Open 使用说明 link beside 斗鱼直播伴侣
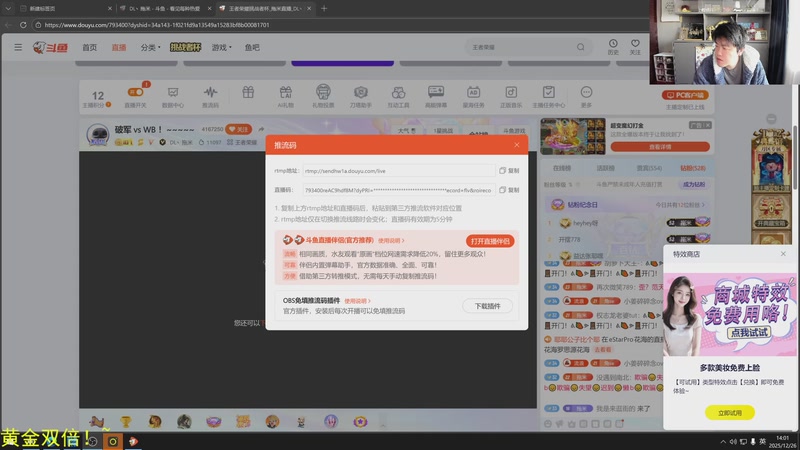This screenshot has width=800, height=450. [391, 240]
